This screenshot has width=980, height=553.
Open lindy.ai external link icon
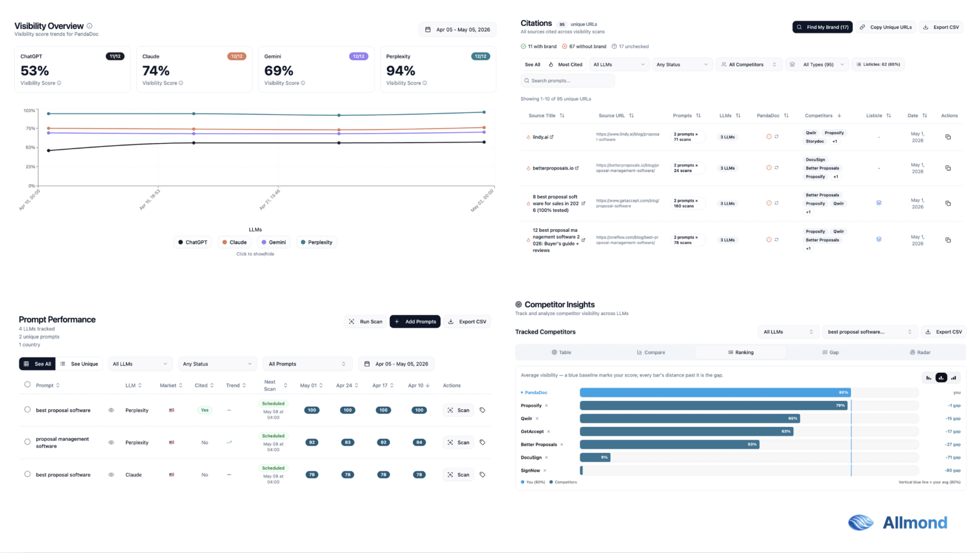(552, 137)
